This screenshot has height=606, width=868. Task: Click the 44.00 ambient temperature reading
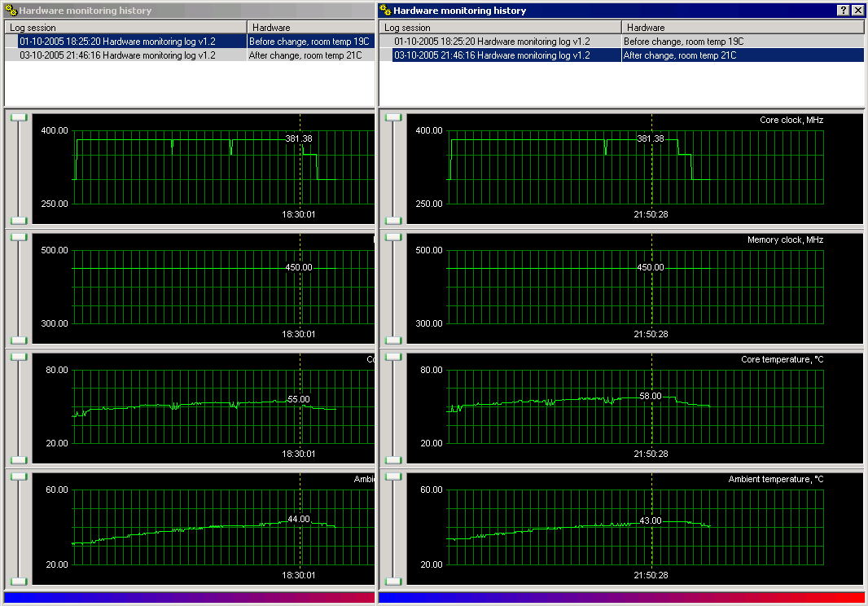click(x=299, y=519)
